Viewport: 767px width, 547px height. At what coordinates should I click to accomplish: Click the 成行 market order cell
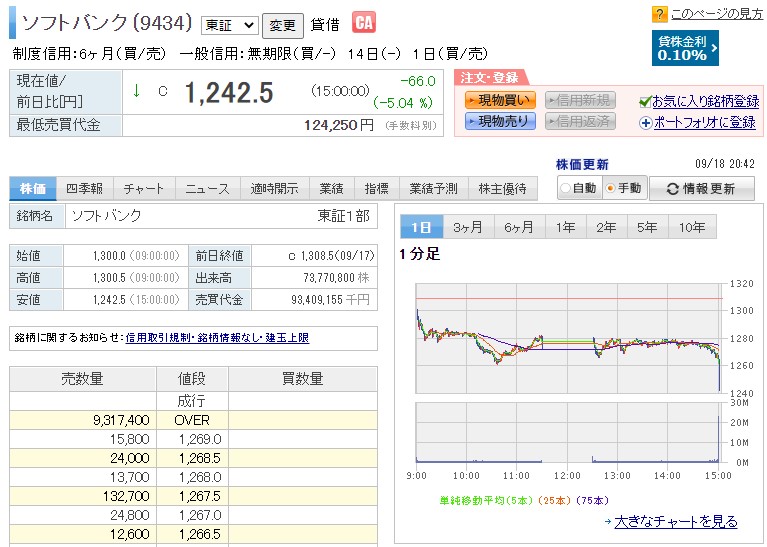[x=192, y=401]
